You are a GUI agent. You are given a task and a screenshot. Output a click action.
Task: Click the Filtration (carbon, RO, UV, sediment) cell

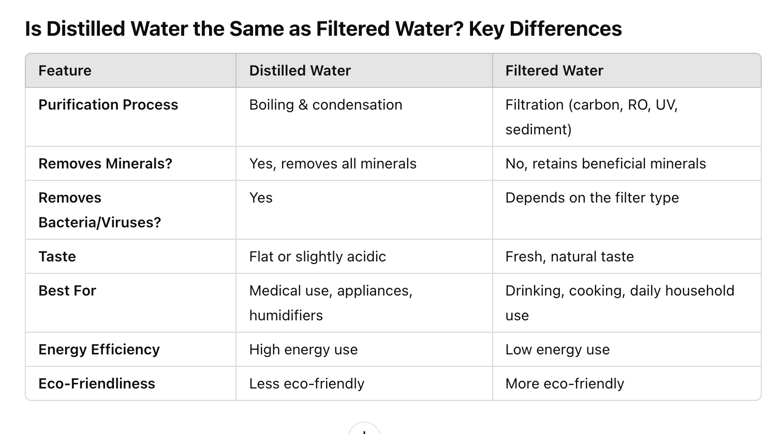591,117
